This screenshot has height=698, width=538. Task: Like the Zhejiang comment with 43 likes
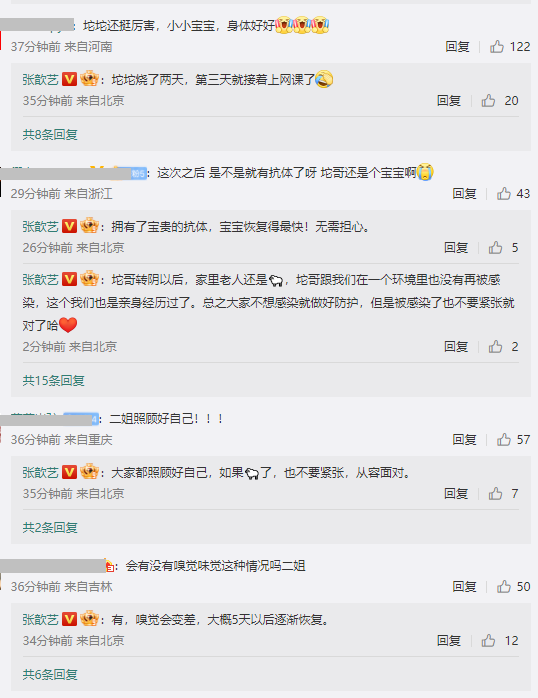(x=504, y=193)
